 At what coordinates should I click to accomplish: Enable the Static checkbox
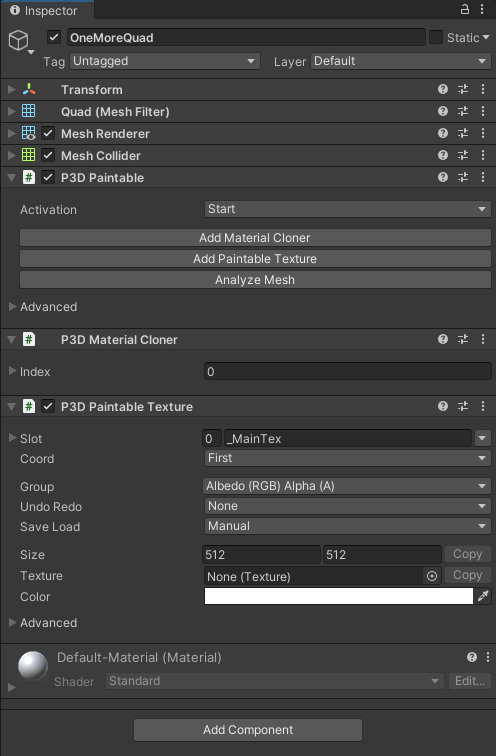coord(436,37)
